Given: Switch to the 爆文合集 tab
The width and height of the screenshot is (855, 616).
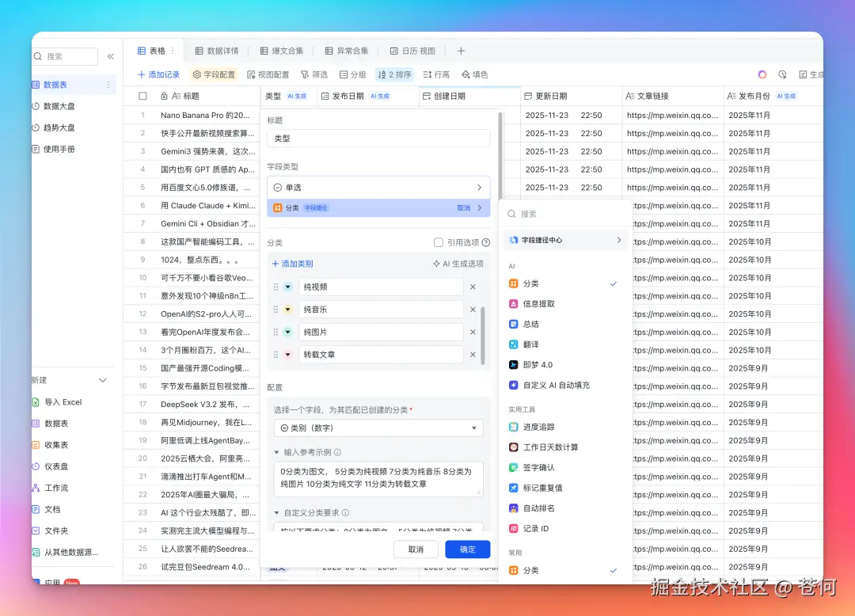Looking at the screenshot, I should click(x=281, y=49).
